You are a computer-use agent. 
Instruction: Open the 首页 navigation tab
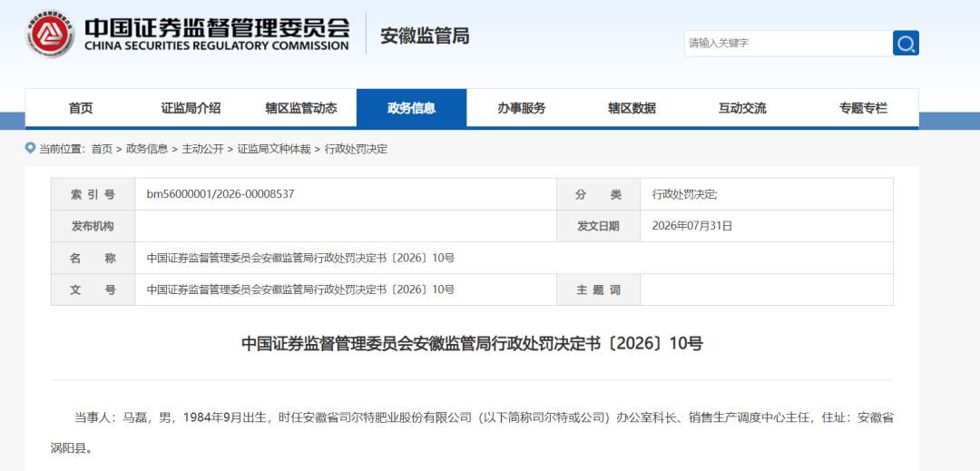point(81,108)
